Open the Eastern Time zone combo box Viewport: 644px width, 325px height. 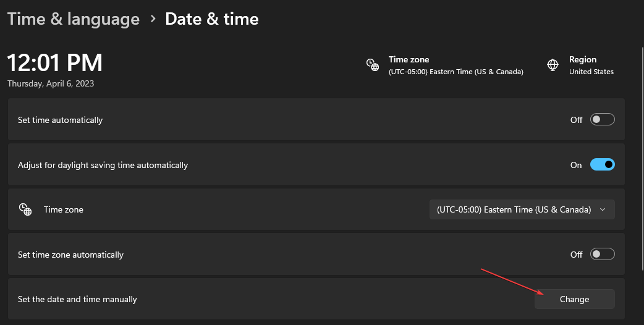(x=522, y=209)
